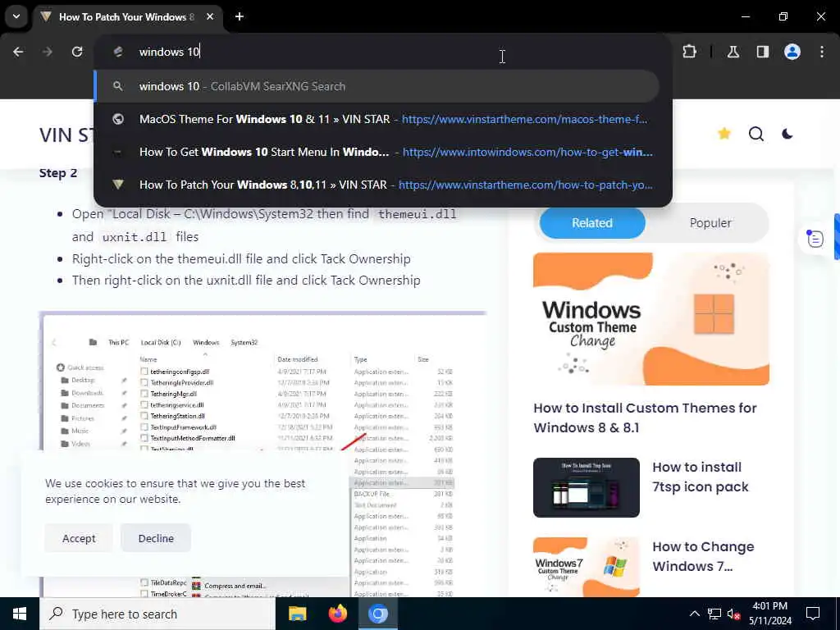Click the yellow star favorites icon
This screenshot has height=630, width=840.
pos(724,134)
